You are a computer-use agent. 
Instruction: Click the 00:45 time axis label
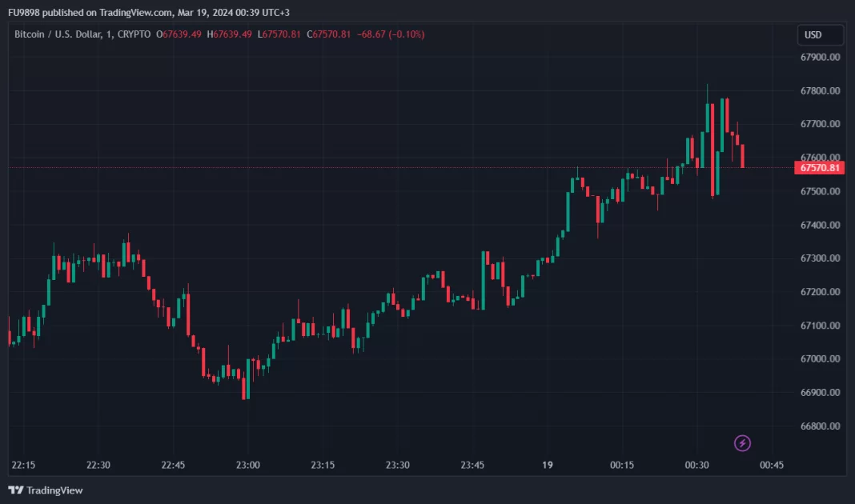772,466
